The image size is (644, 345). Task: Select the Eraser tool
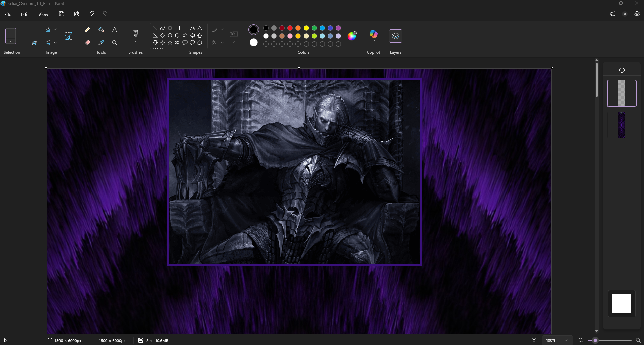[88, 43]
